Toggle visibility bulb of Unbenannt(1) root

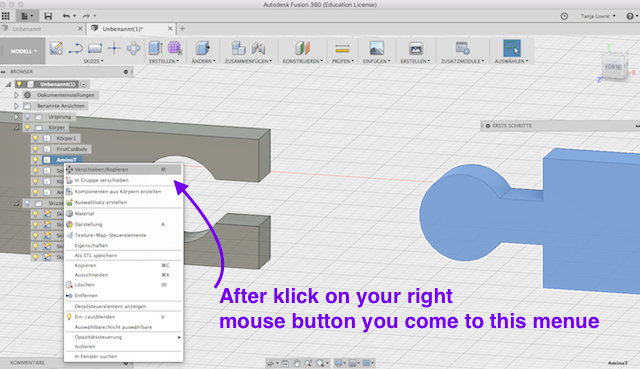pyautogui.click(x=19, y=84)
